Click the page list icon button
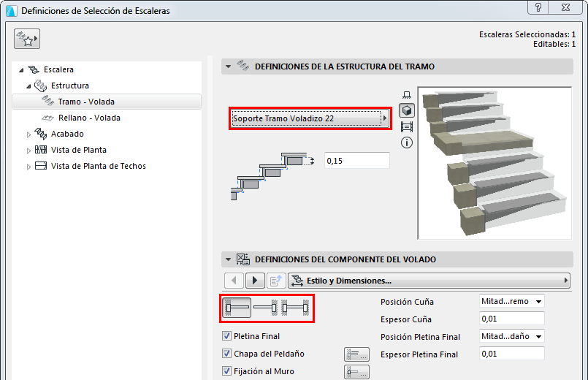The width and height of the screenshot is (588, 380). (x=276, y=281)
